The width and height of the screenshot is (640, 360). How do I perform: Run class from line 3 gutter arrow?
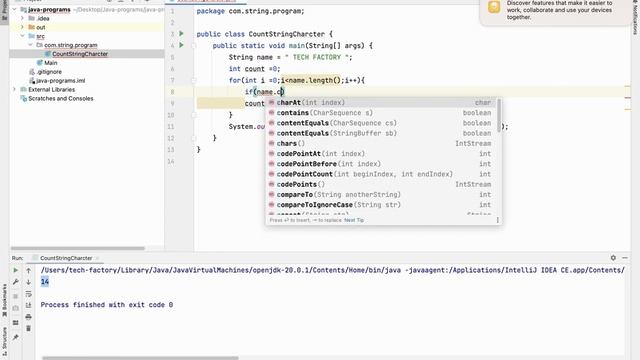182,33
